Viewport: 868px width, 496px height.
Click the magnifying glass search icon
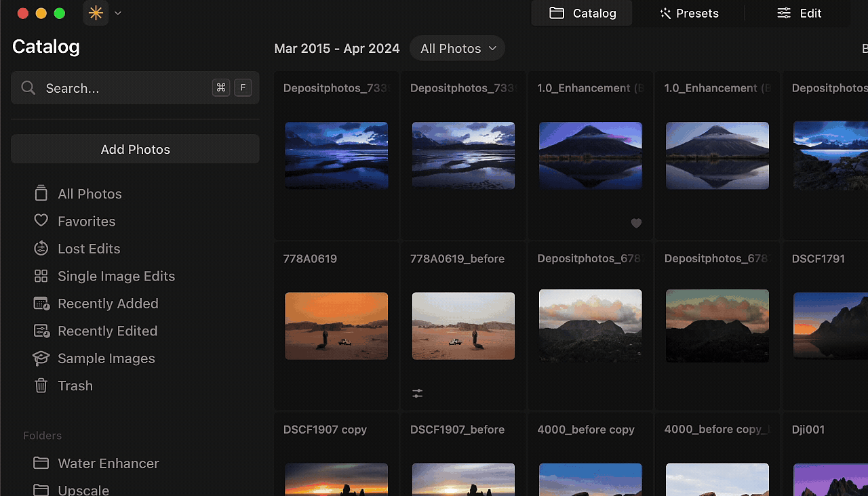pos(28,88)
